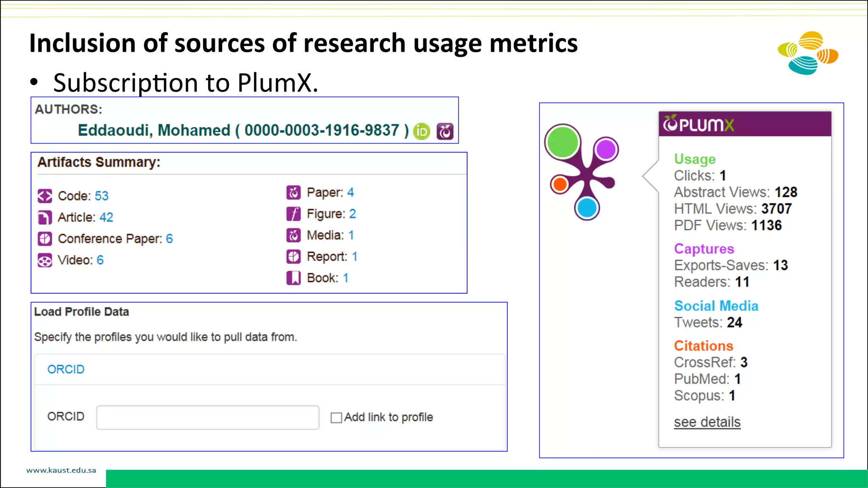Image resolution: width=868 pixels, height=488 pixels.
Task: Click the Book count 1
Action: pos(346,278)
